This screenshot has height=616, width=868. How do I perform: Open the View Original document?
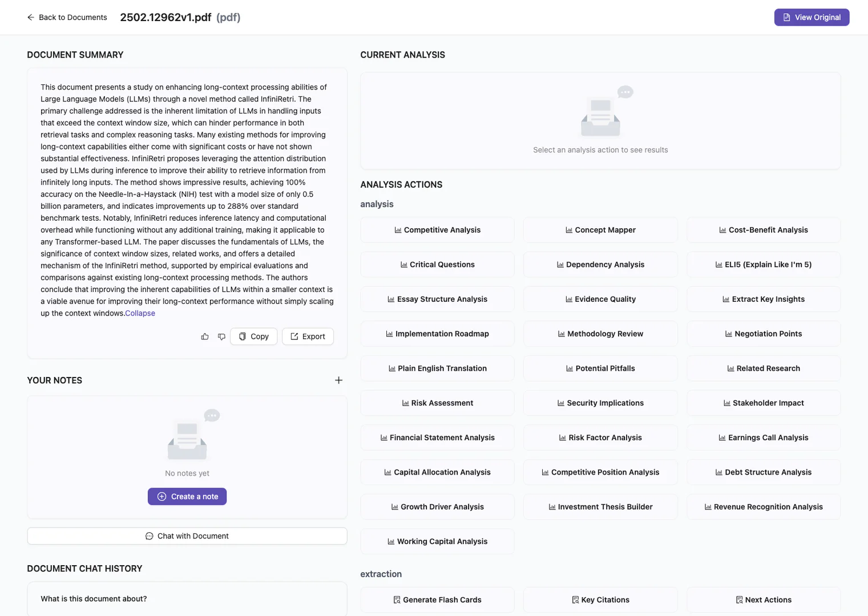click(811, 17)
